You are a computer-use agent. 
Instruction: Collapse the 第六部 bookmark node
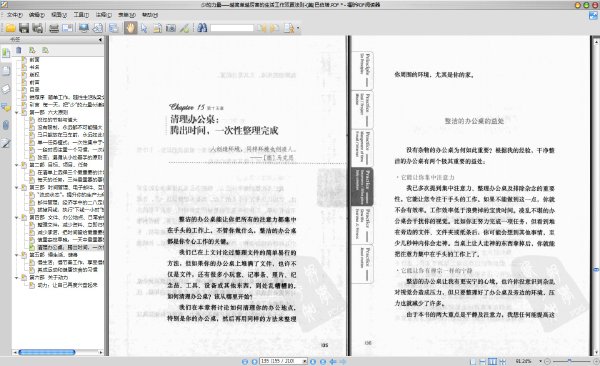click(16, 278)
